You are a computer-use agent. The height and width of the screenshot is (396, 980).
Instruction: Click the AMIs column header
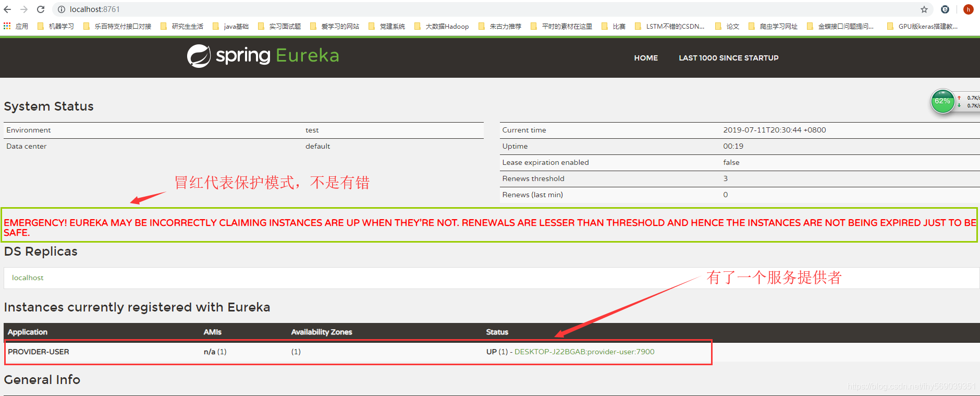(x=213, y=332)
